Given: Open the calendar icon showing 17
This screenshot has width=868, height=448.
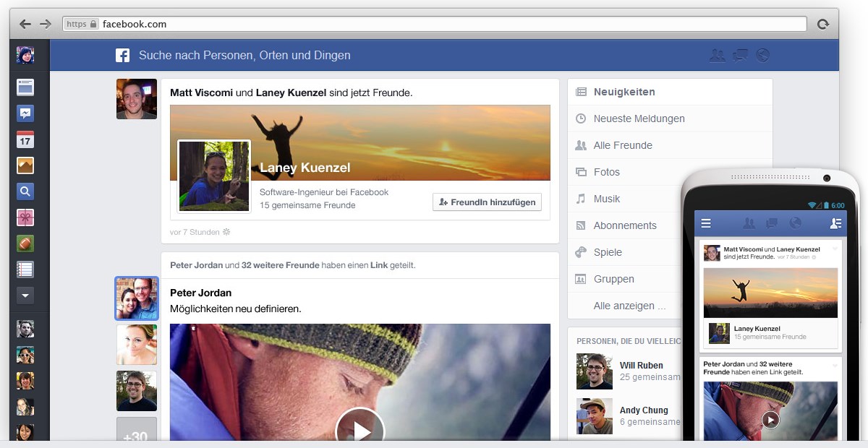Looking at the screenshot, I should [x=25, y=139].
